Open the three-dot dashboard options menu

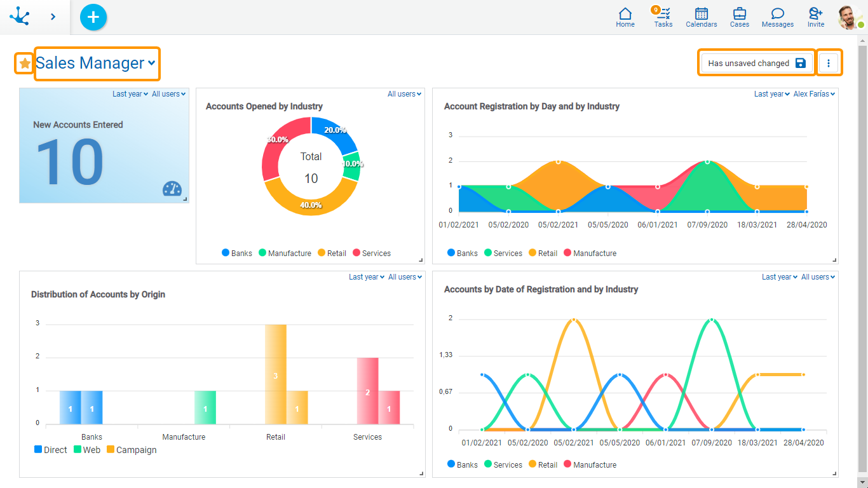tap(829, 63)
